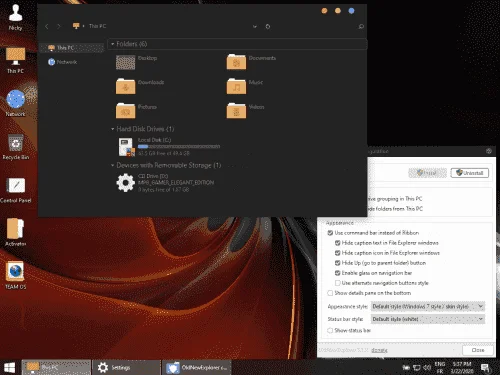Screen dimensions: 500x375
Task: Click the Uninstall button in OldNewExplorer
Action: (470, 173)
